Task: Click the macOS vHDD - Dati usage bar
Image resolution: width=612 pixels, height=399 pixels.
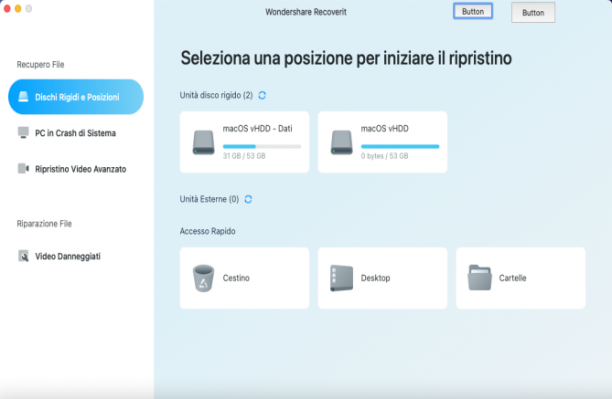Action: point(262,146)
